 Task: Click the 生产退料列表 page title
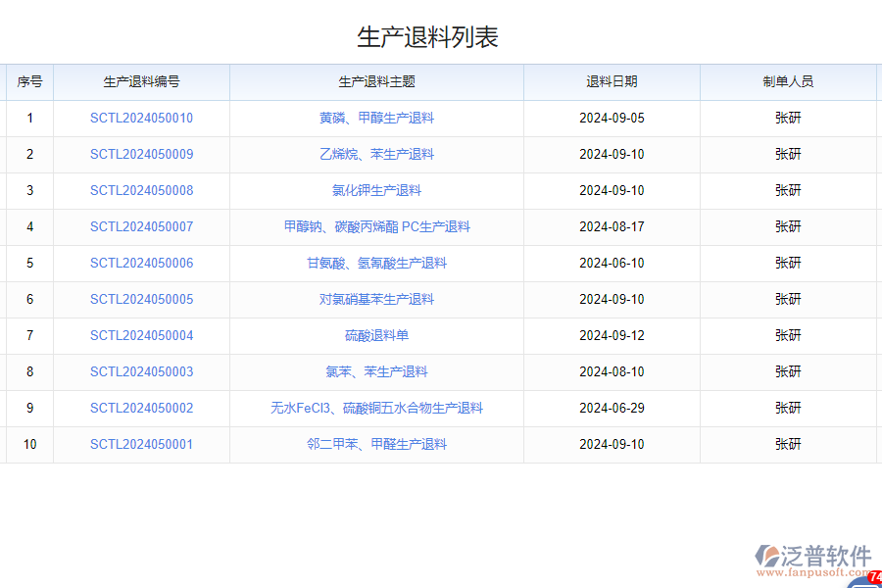(x=427, y=35)
